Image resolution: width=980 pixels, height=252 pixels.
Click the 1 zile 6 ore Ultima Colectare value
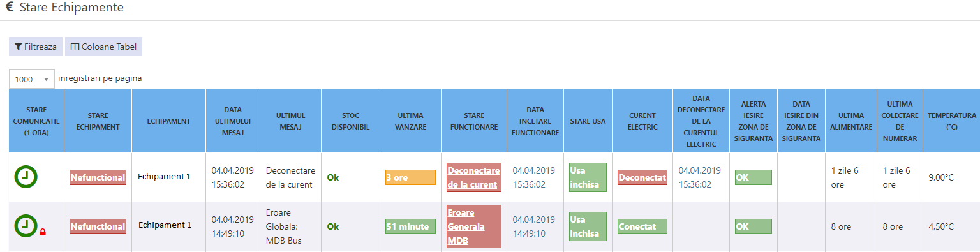tap(896, 177)
